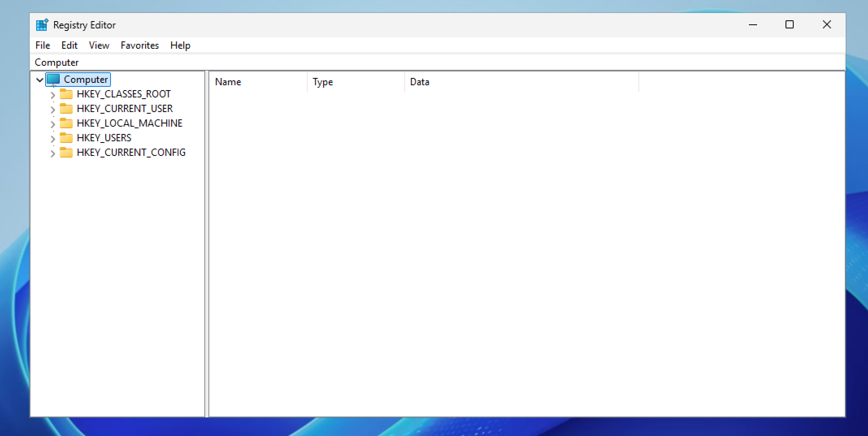Maximize the Registry Editor window
The image size is (868, 436).
click(790, 25)
